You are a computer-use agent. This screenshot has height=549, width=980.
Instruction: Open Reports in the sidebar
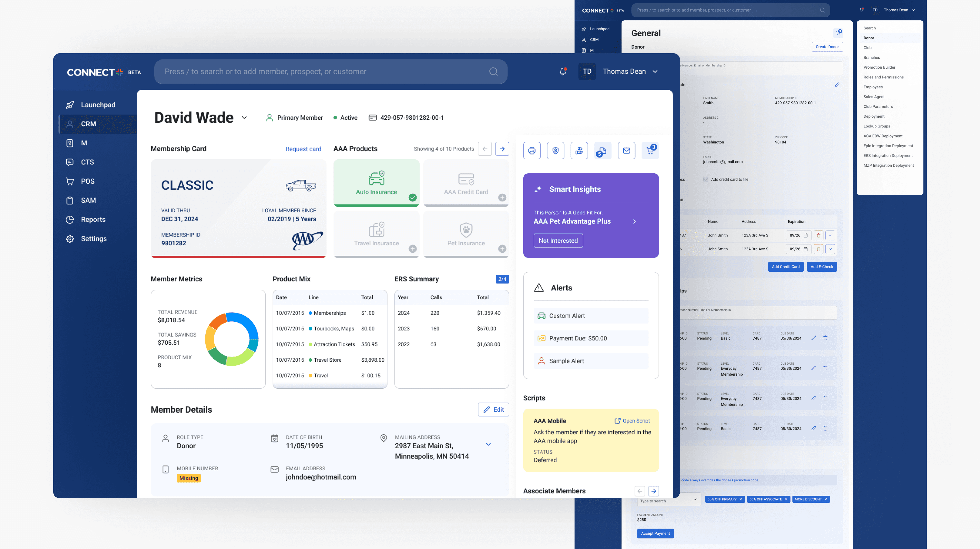(93, 220)
